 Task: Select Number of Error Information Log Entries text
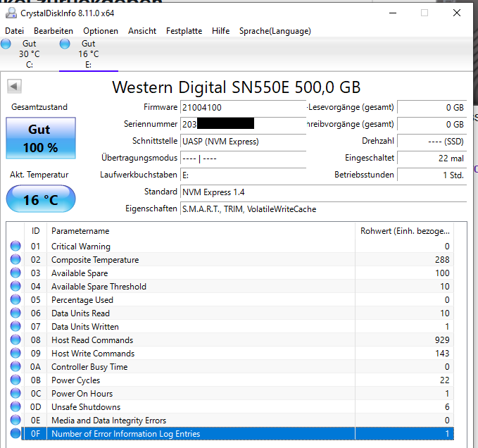pos(126,434)
